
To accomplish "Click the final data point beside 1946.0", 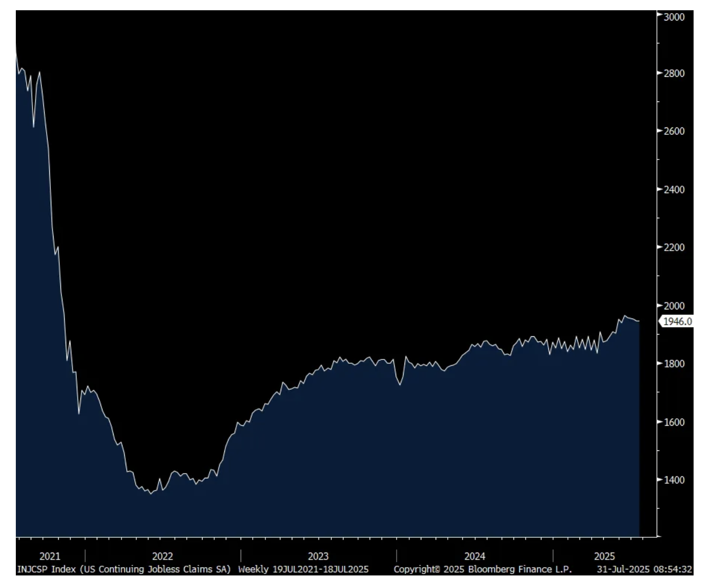I will point(639,321).
